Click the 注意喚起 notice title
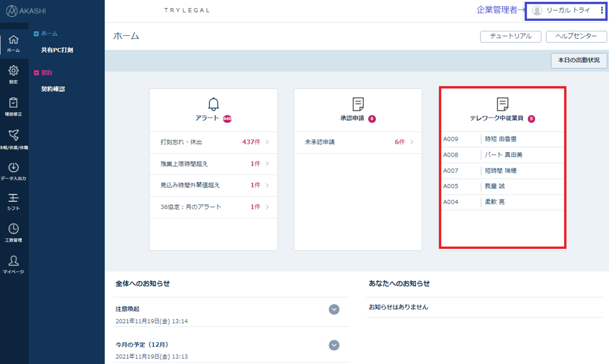Image resolution: width=609 pixels, height=364 pixels. [128, 309]
